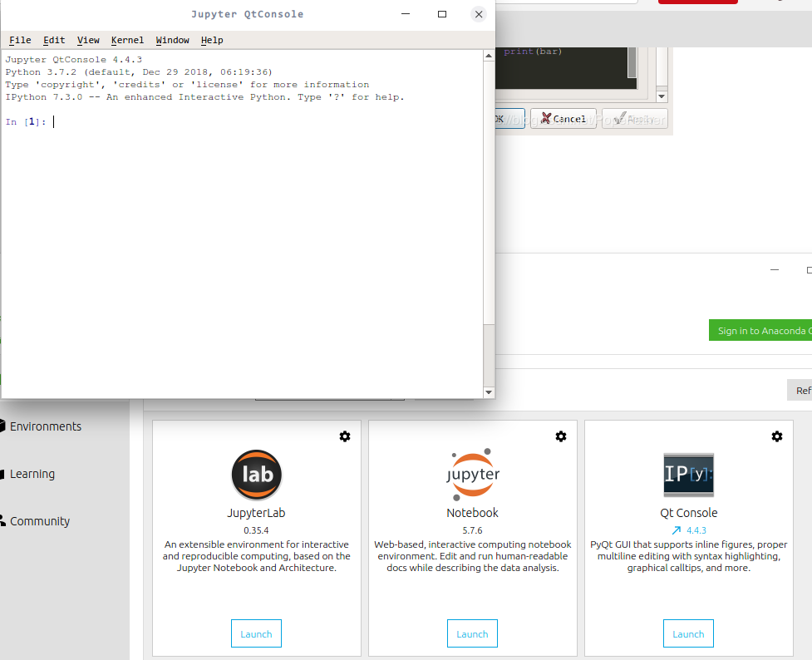Open the JupyterLab card settings gear
Screen dimensions: 812x660
coord(345,436)
